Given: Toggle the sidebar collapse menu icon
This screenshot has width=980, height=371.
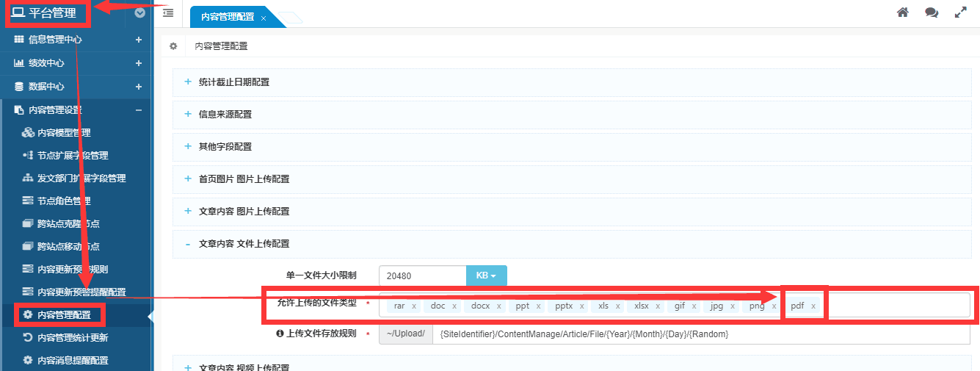Looking at the screenshot, I should (x=168, y=12).
